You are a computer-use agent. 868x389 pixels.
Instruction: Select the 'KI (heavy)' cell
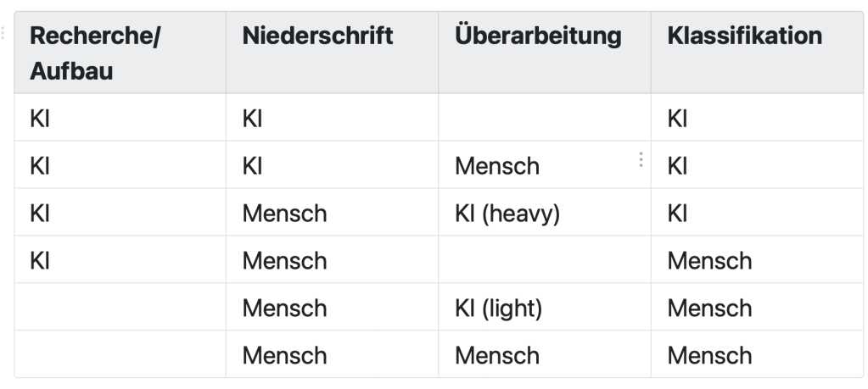tap(507, 213)
